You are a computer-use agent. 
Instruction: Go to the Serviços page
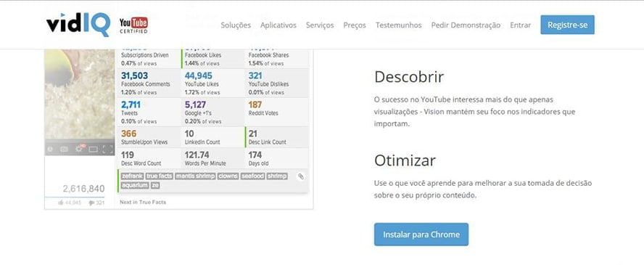(x=320, y=25)
